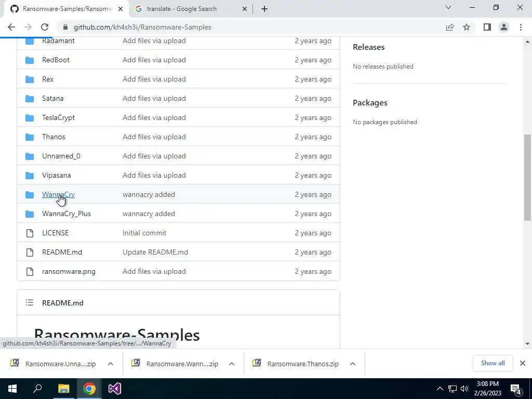Open the RedBoot folder
Screen dimensions: 532x399
click(56, 60)
